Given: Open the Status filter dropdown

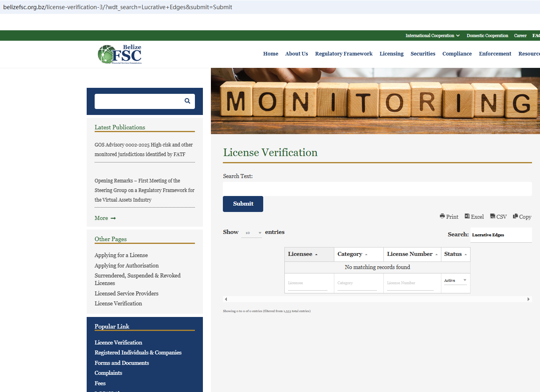Looking at the screenshot, I should pyautogui.click(x=455, y=281).
